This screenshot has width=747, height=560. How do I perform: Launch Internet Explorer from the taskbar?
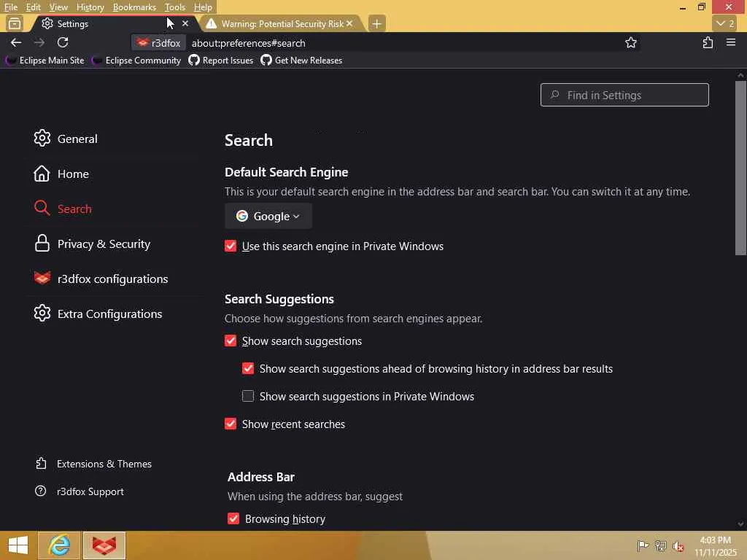click(59, 545)
